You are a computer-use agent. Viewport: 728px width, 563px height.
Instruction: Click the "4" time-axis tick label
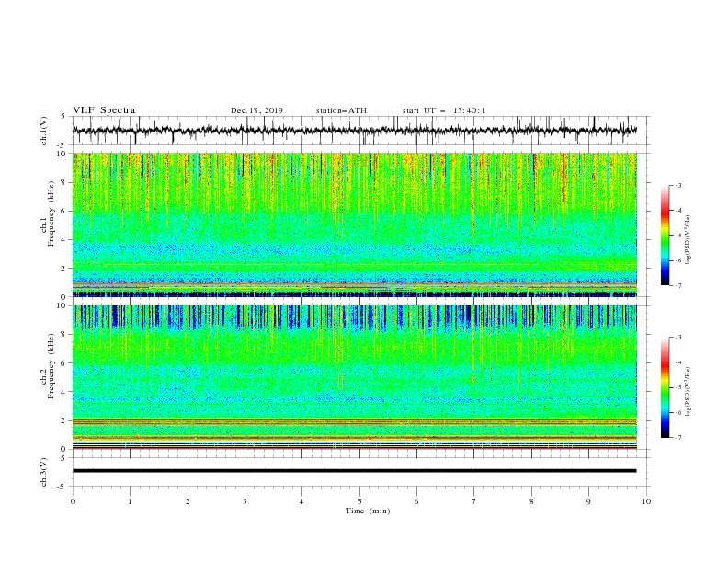(301, 501)
